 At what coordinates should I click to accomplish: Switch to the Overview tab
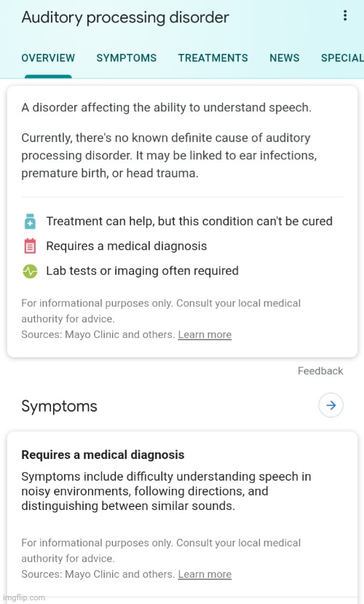(x=48, y=58)
